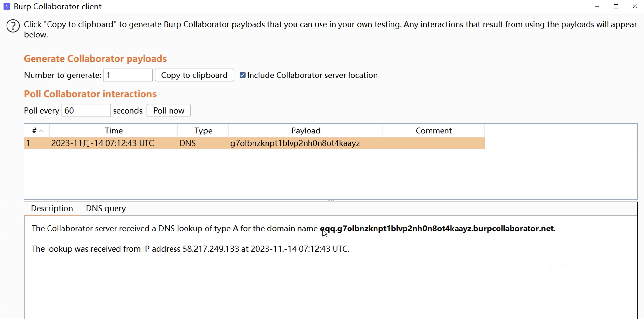Switch to the DNS query tab
The height and width of the screenshot is (319, 644).
tap(106, 208)
